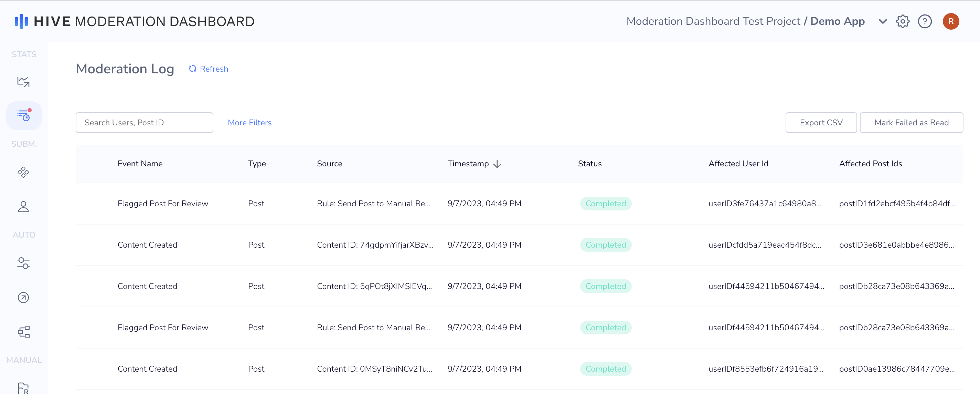Click the Search Users, Post ID field

pyautogui.click(x=144, y=123)
